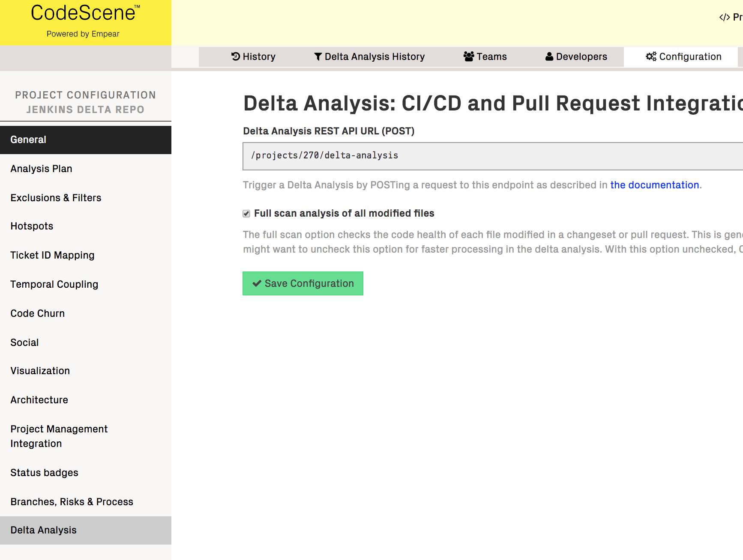Click 'Delta Analysis REST API URL (POST)' label
743x560 pixels.
tap(329, 131)
